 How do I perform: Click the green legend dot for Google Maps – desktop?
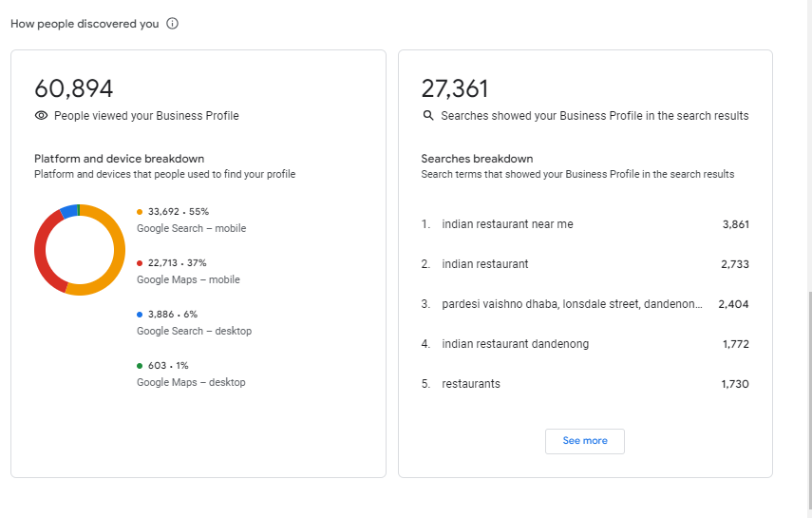pos(140,366)
